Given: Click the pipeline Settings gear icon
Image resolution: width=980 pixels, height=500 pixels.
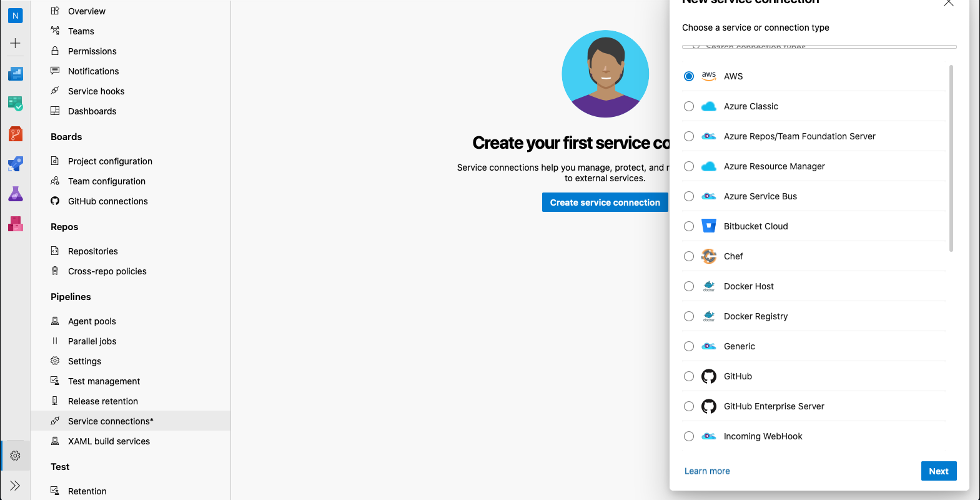Looking at the screenshot, I should 55,361.
